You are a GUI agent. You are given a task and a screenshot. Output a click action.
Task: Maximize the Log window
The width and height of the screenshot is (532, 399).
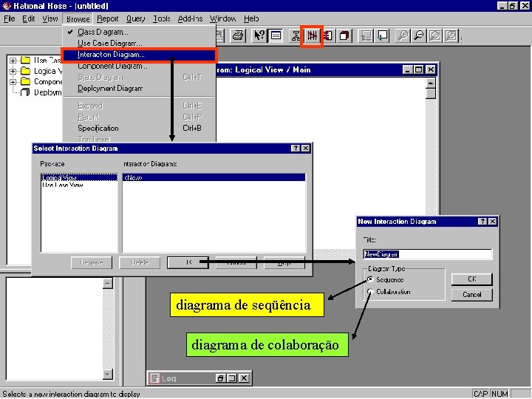[x=232, y=378]
